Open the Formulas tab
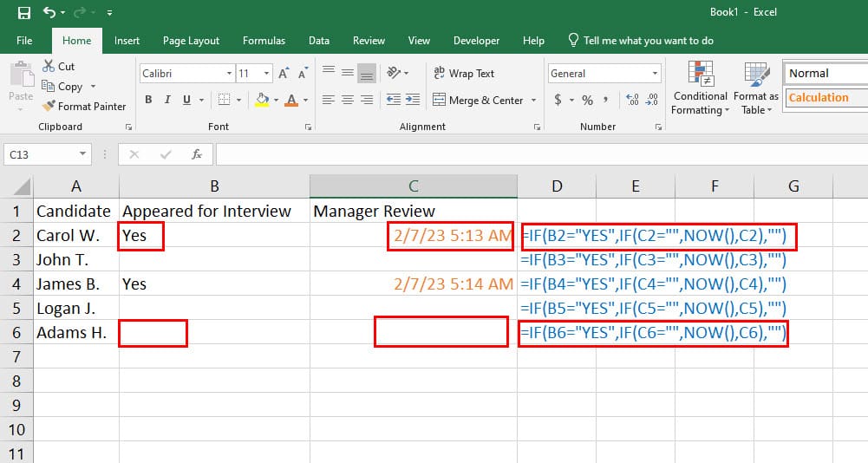This screenshot has height=463, width=868. point(264,41)
